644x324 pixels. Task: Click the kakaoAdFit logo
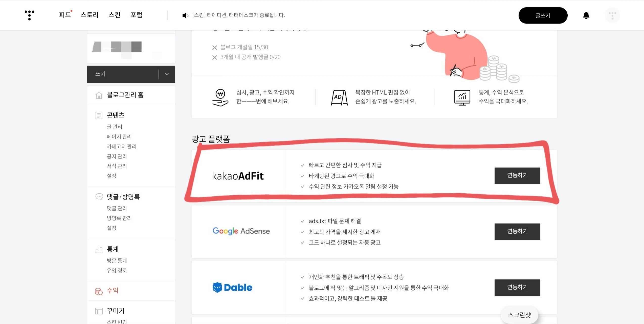coord(238,176)
